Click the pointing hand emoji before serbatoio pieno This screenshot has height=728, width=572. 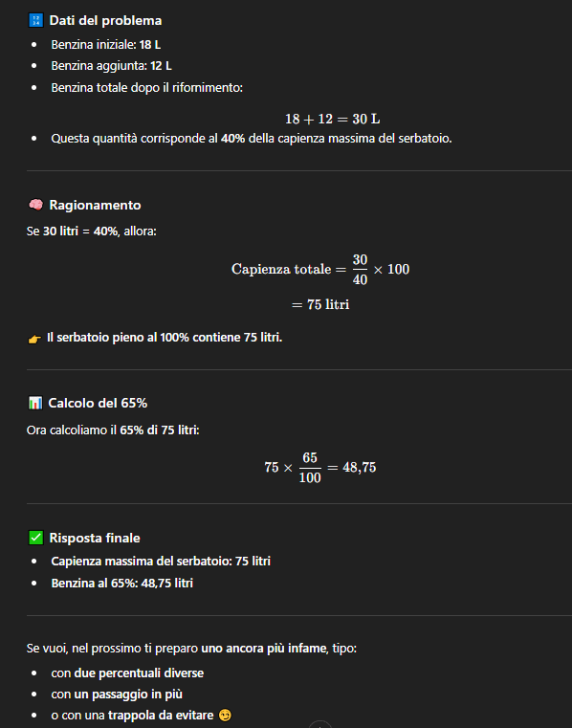pyautogui.click(x=34, y=339)
